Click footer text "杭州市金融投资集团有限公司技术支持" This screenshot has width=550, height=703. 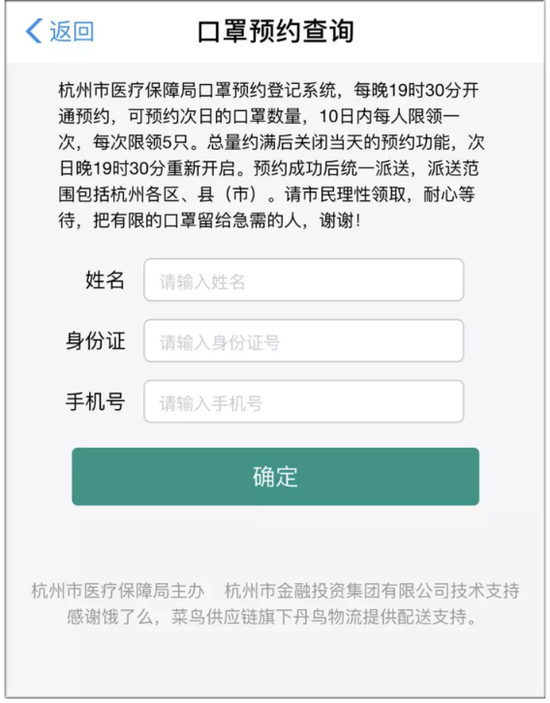372,591
